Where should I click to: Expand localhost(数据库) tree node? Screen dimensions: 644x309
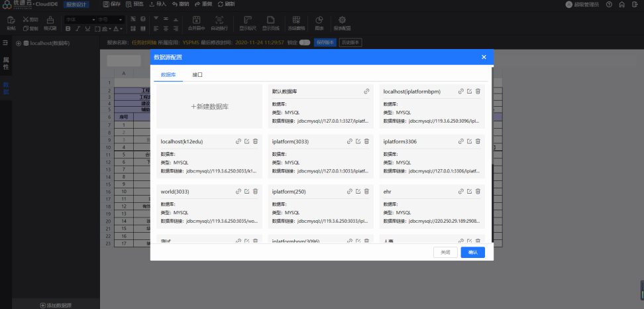click(19, 43)
